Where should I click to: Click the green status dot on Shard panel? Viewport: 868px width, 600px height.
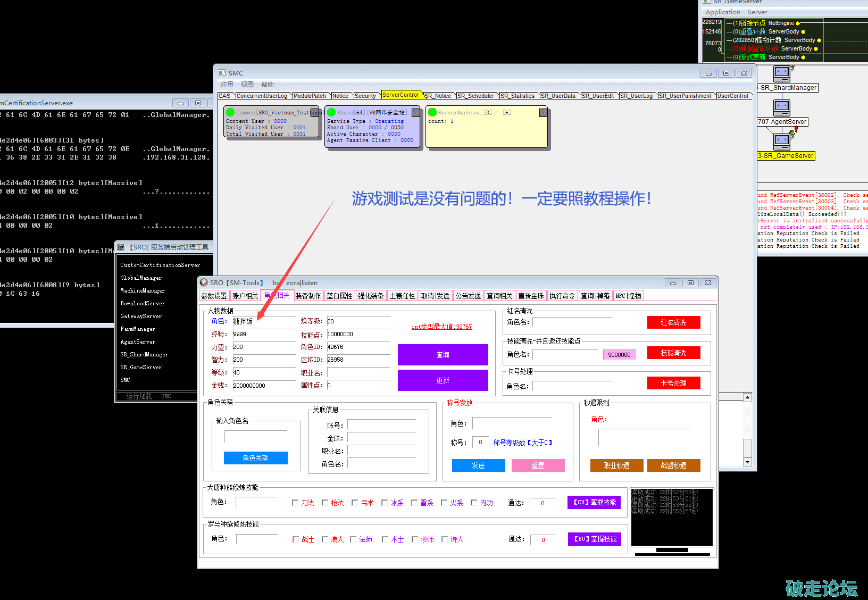(x=331, y=112)
